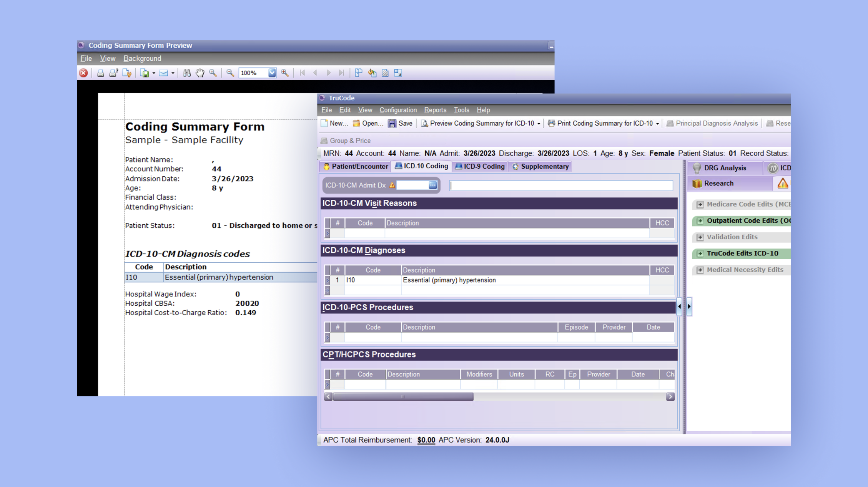
Task: Expand the Medicare Code Edits section
Action: coord(701,204)
